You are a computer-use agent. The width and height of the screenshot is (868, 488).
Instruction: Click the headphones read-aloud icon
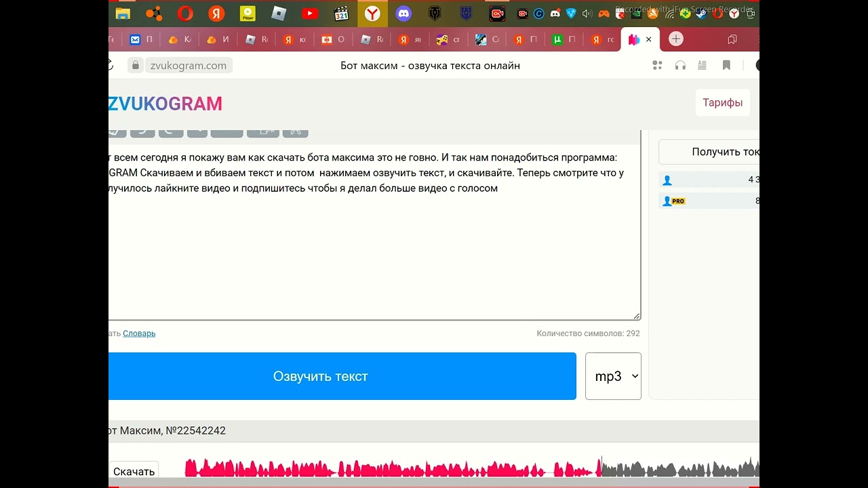680,66
